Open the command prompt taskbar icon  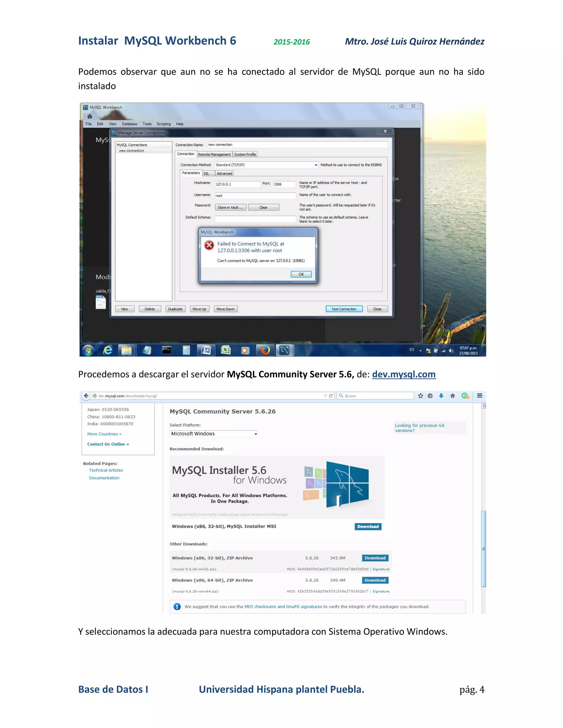(166, 350)
